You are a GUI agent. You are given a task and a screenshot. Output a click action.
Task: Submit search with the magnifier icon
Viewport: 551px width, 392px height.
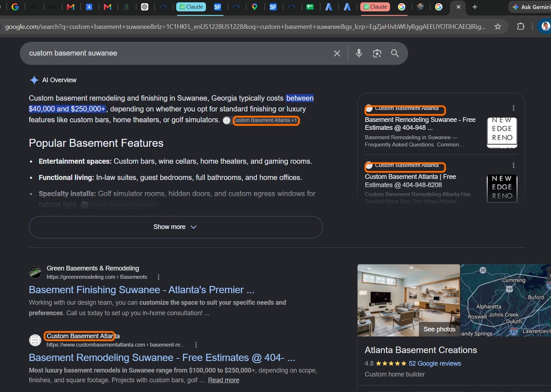coord(395,53)
